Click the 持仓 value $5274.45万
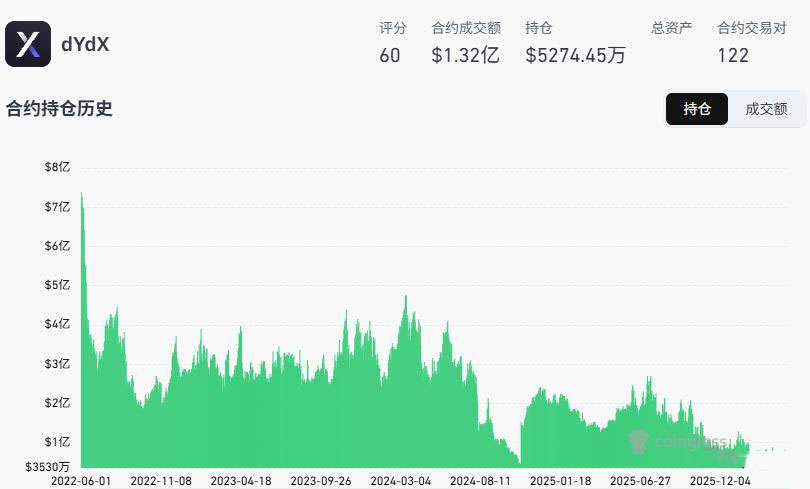The width and height of the screenshot is (810, 489). tap(575, 55)
